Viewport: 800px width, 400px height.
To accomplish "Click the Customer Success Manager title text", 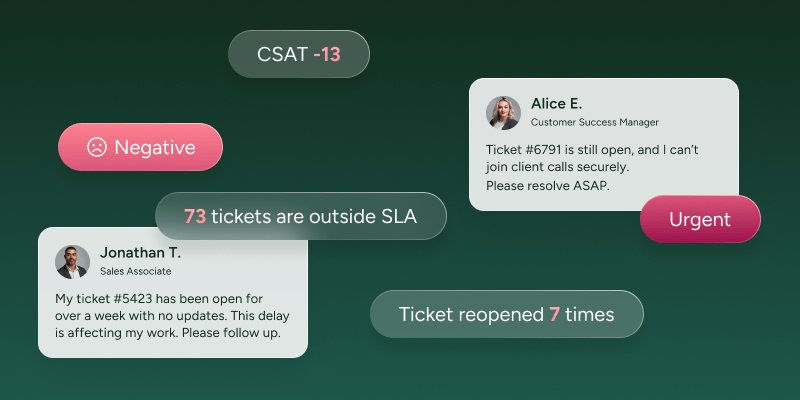I will click(594, 122).
